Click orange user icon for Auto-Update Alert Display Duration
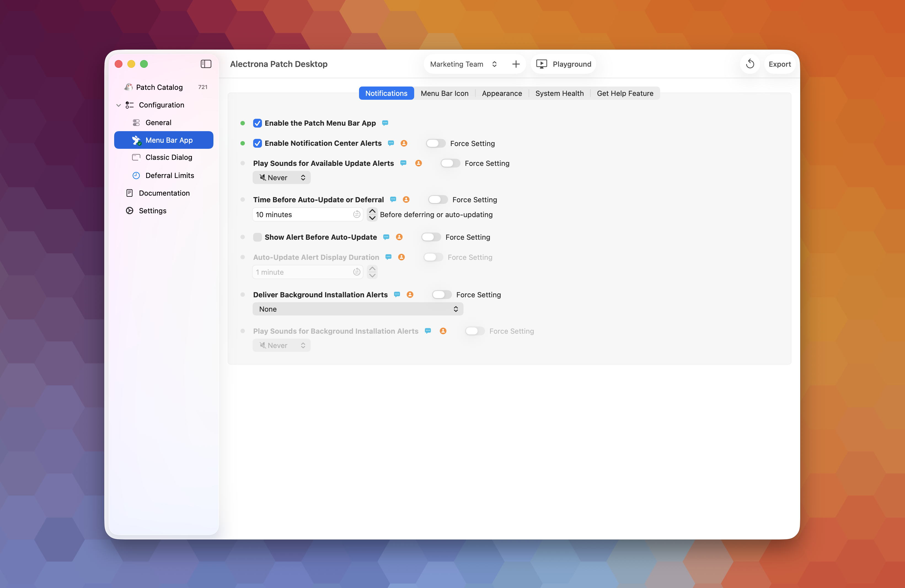The width and height of the screenshot is (905, 588). 401,257
